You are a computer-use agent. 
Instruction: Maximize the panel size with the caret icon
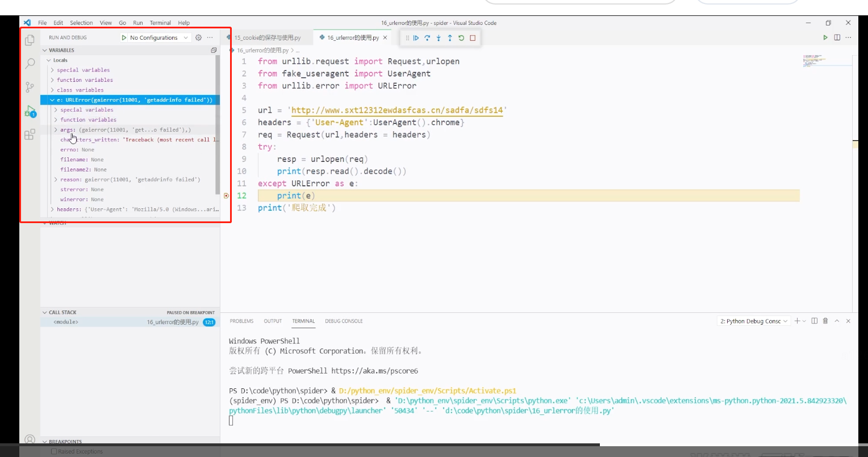pos(837,321)
